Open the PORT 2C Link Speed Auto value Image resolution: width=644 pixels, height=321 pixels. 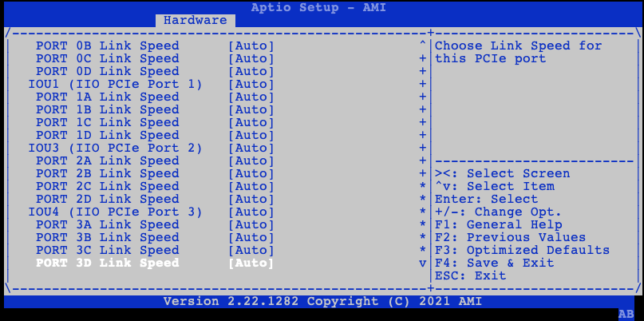[251, 186]
